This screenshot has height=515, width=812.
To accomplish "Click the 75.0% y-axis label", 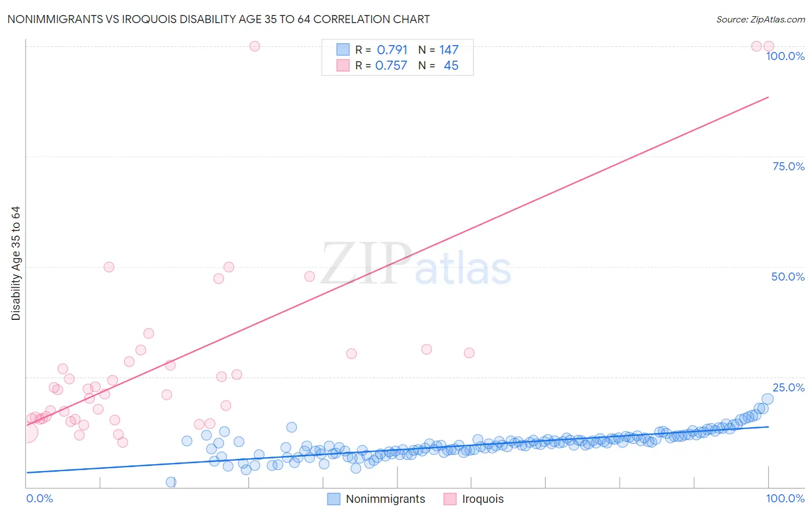I will click(788, 166).
